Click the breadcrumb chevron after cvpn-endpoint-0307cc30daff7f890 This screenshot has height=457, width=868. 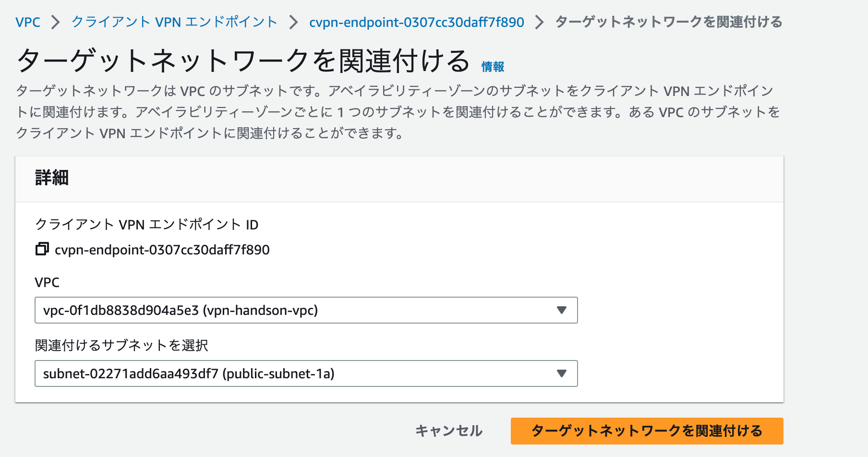pos(541,22)
